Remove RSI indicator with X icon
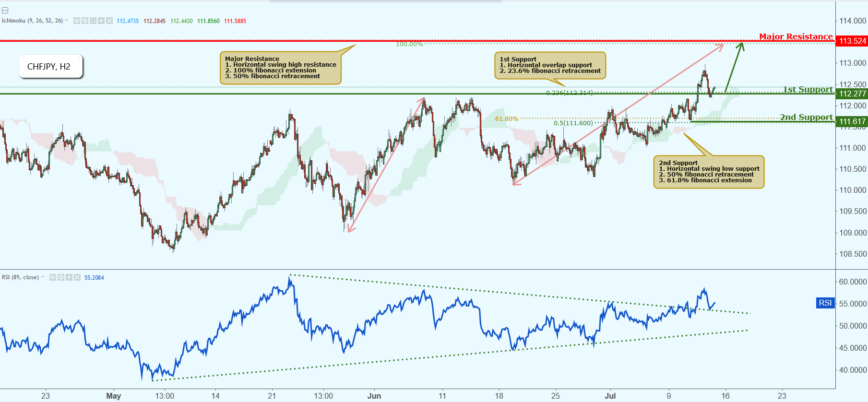The image size is (868, 402). point(77,277)
